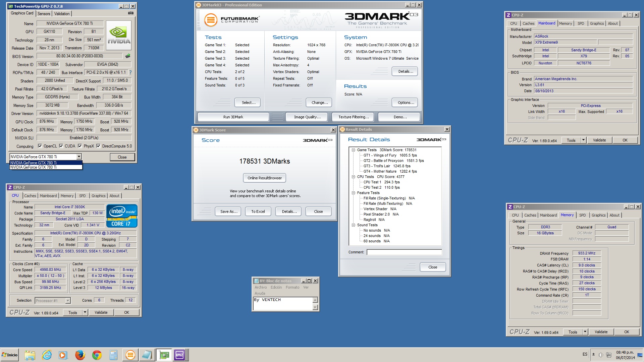644x362 pixels.
Task: Click the Notepad text area with By VENTECH
Action: coord(283,303)
